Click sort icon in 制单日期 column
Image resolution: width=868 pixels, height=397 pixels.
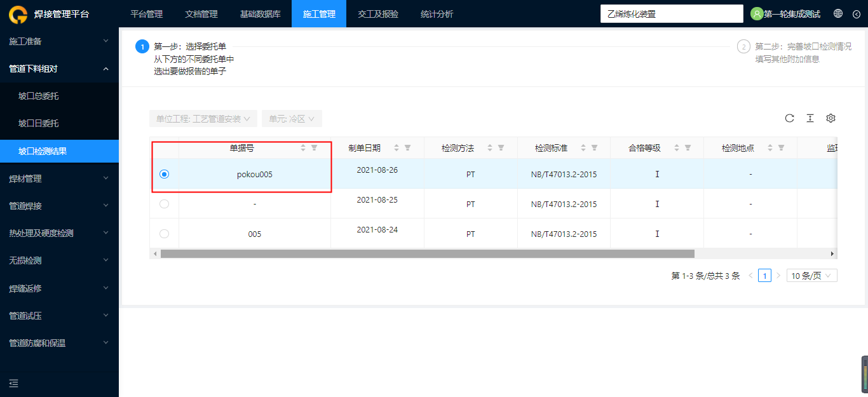(397, 148)
